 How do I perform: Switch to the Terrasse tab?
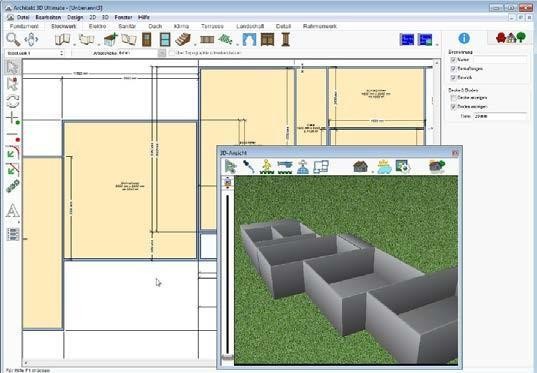point(212,26)
